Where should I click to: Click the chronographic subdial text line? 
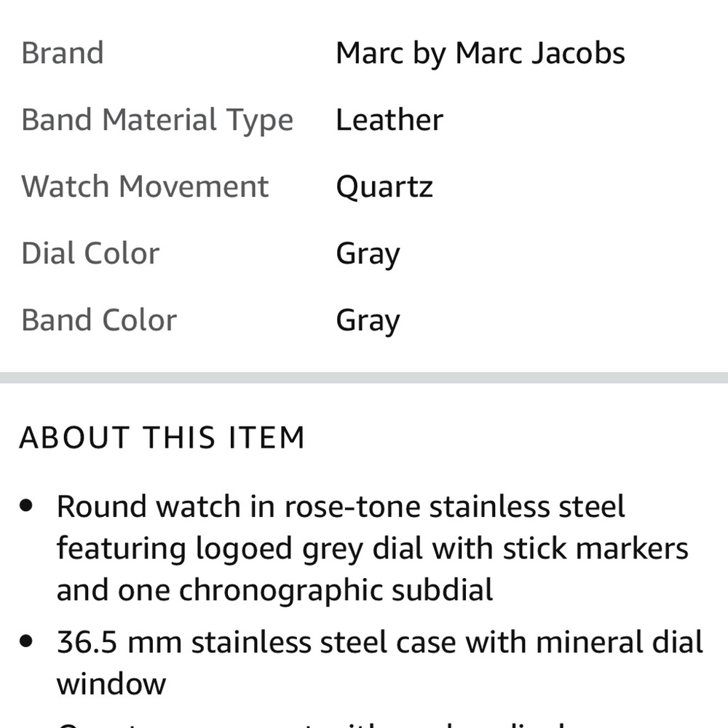pos(274,590)
